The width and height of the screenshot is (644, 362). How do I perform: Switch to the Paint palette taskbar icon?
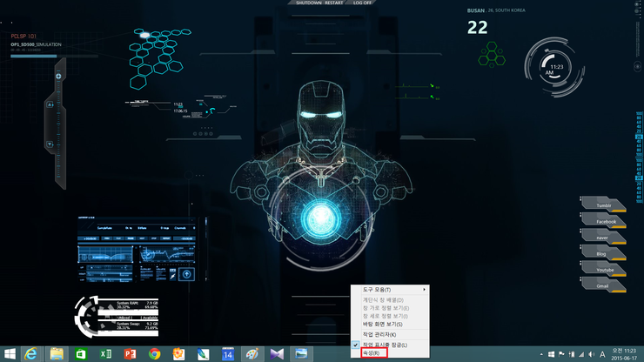pyautogui.click(x=252, y=354)
